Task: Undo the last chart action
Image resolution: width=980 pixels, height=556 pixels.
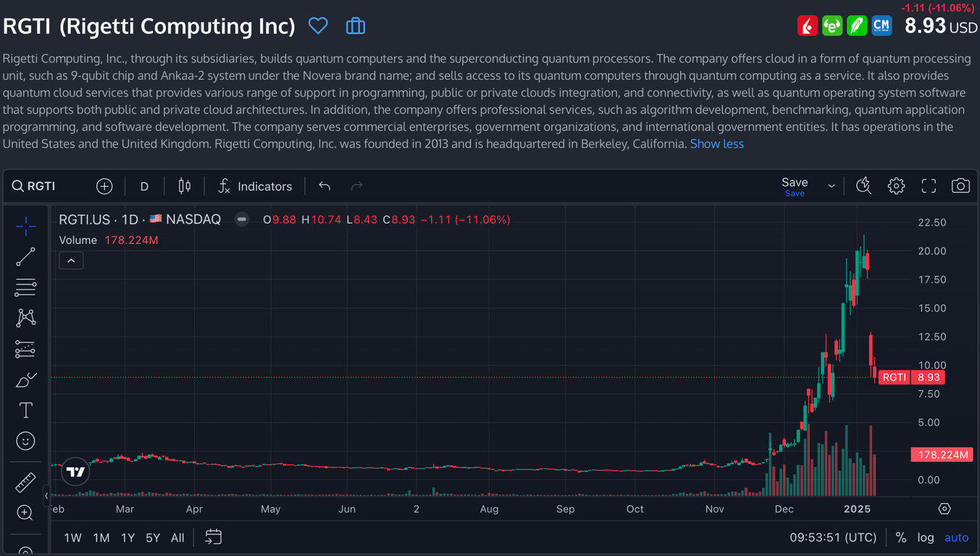Action: tap(324, 186)
